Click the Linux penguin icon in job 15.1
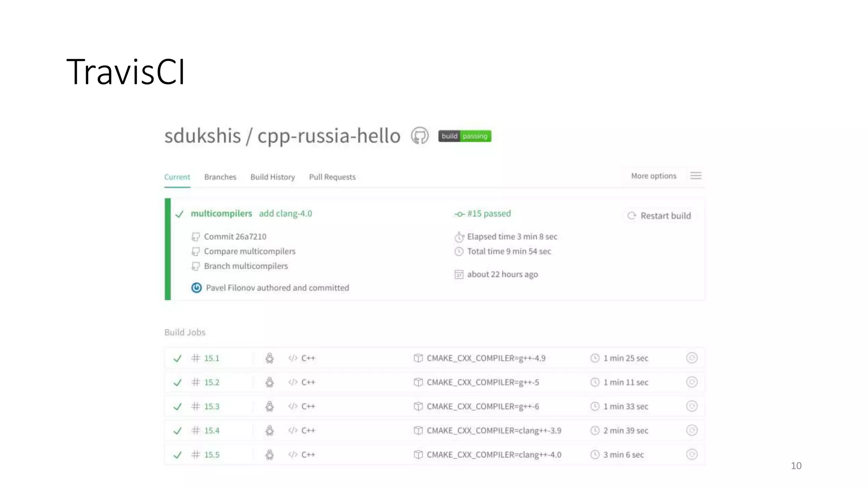Image resolution: width=868 pixels, height=488 pixels. 270,358
